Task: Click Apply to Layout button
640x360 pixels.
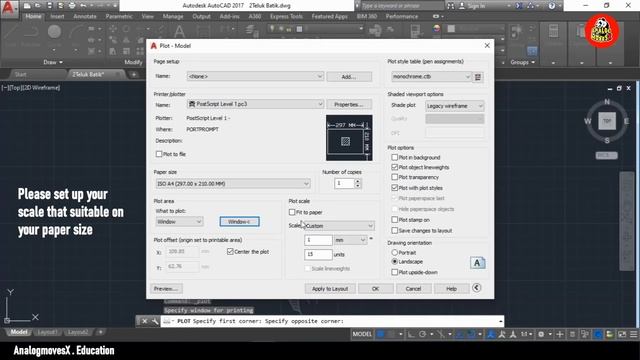Action: 330,289
